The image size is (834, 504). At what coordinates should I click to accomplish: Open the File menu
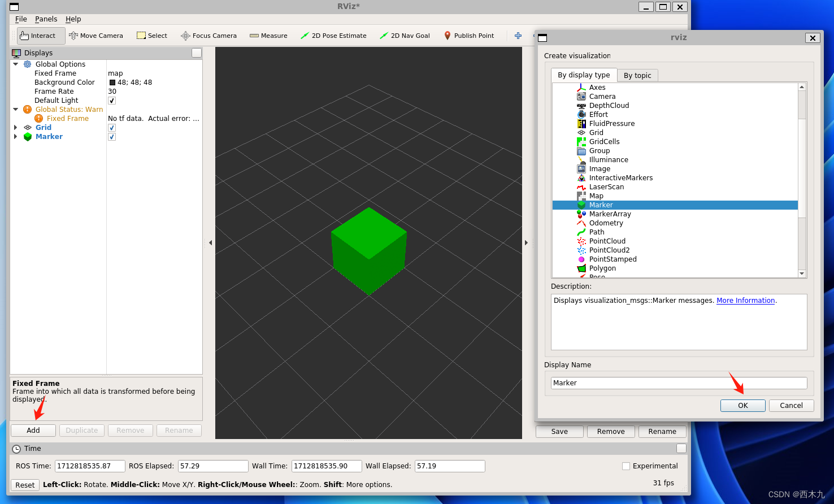click(x=21, y=19)
